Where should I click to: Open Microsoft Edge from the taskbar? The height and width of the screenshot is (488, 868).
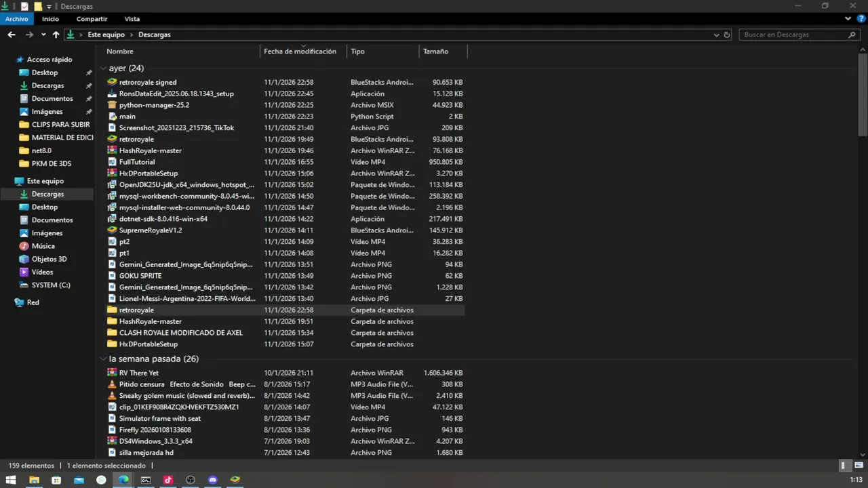123,480
